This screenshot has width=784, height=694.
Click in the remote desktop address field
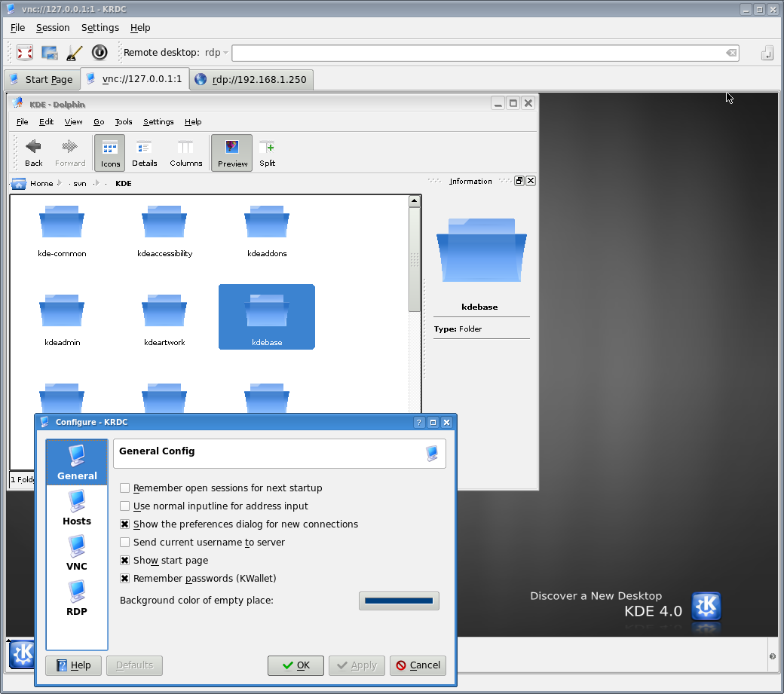click(x=477, y=53)
